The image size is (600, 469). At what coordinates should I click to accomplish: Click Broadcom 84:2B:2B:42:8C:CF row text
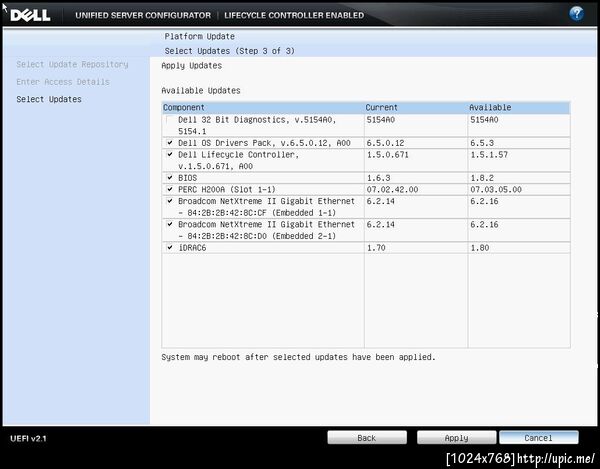(266, 207)
